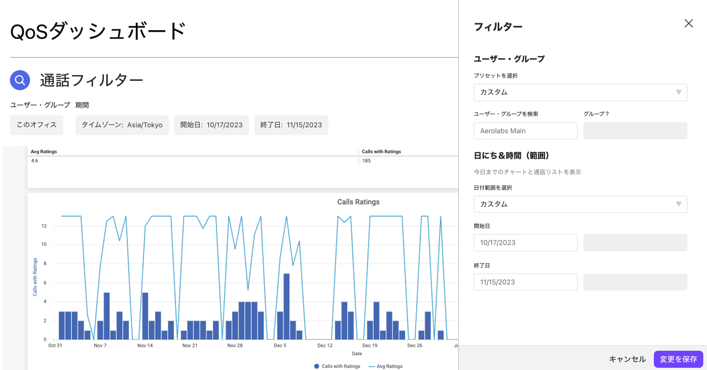The image size is (707, 370).
Task: Click the Dec 26 axis label
Action: point(414,346)
